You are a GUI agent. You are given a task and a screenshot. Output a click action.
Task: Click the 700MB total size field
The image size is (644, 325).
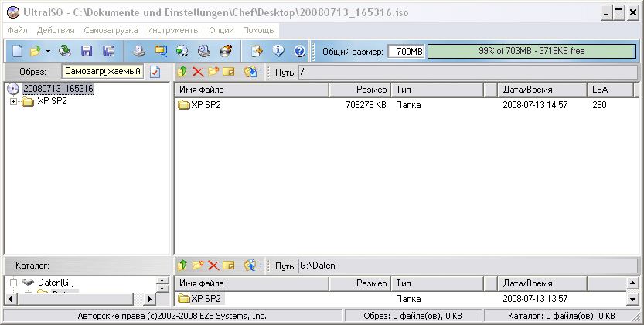tap(406, 51)
